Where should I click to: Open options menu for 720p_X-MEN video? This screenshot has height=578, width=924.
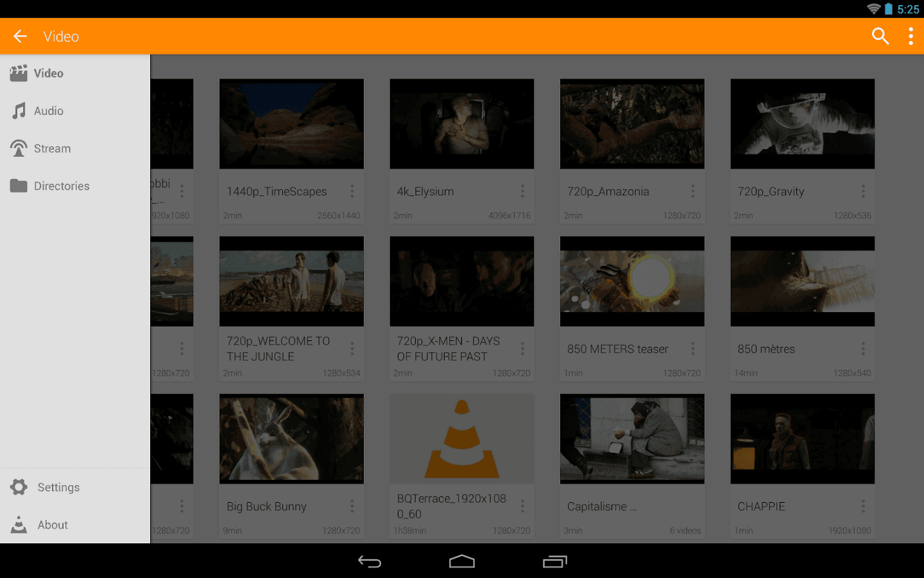(x=522, y=349)
